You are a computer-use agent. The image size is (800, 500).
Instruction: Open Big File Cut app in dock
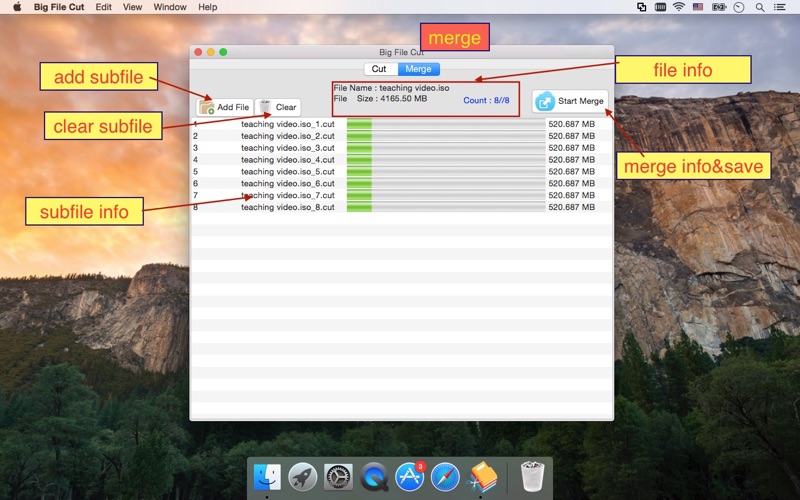point(481,477)
